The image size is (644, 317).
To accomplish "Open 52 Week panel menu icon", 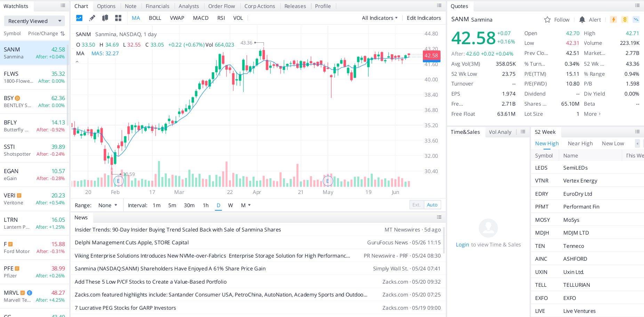I will pyautogui.click(x=637, y=132).
